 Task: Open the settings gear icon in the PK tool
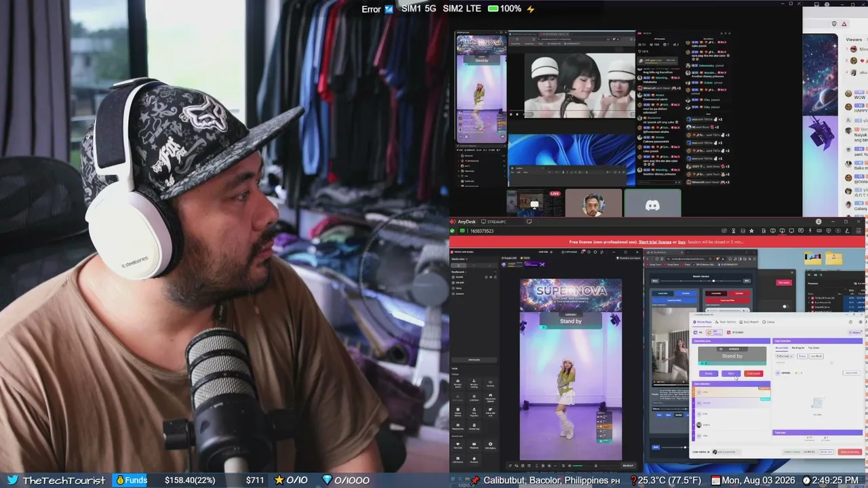pyautogui.click(x=859, y=322)
